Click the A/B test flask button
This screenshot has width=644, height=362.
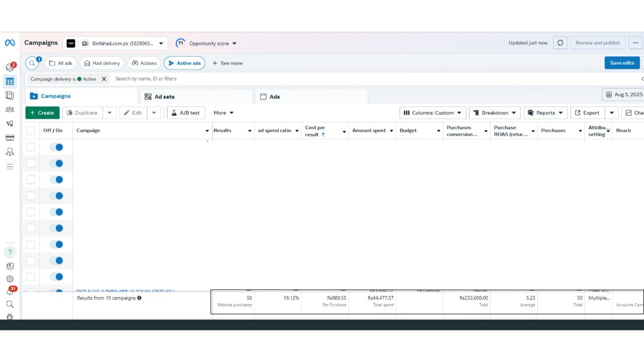click(185, 113)
